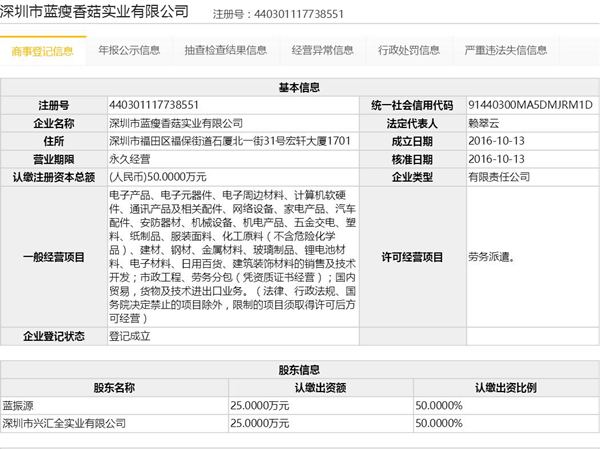Click 深圳市兴汇全实业有限公司's 50.0000% ratio
Viewport: 600px width, 449px height.
[439, 424]
